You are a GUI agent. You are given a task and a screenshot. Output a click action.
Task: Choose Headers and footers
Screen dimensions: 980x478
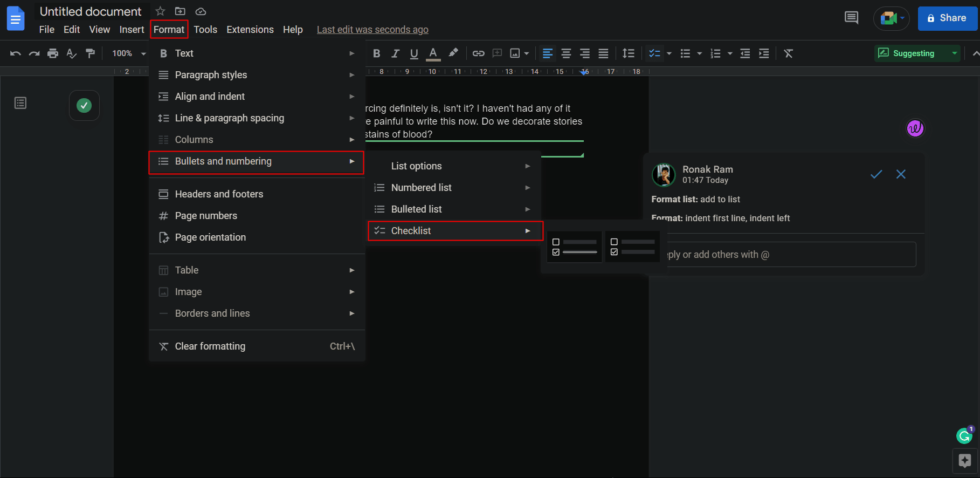click(257, 194)
